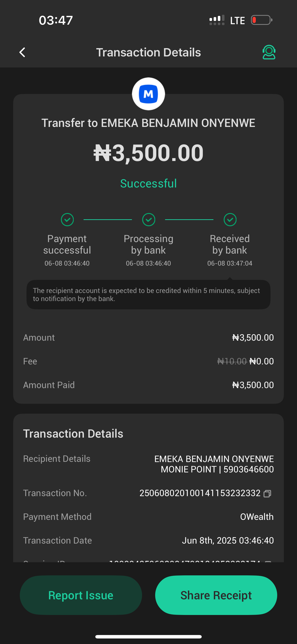297x644 pixels.
Task: Tap the 03:47 clock in status bar
Action: [56, 20]
